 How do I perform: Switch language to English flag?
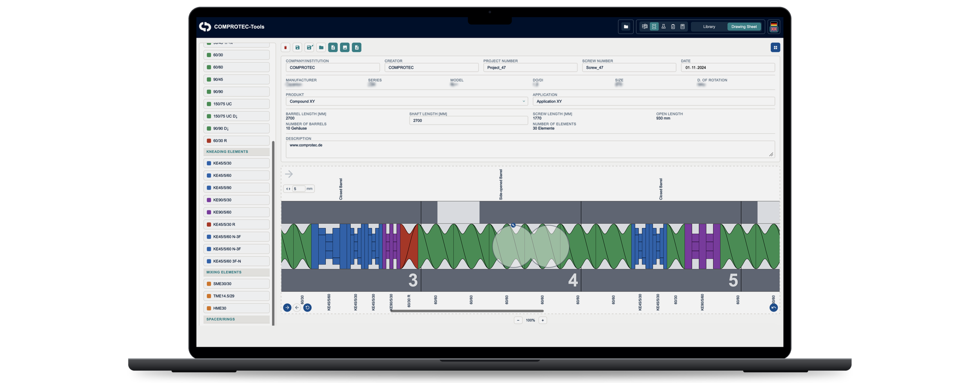click(x=774, y=29)
